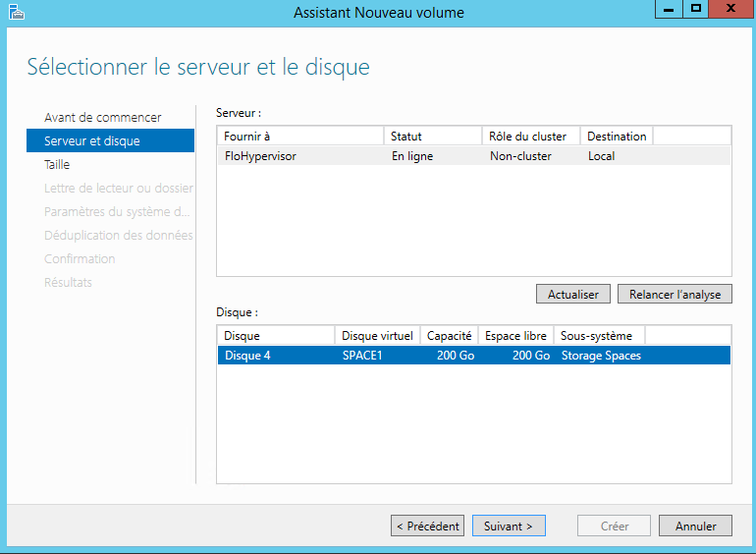This screenshot has height=554, width=756.
Task: Select the Serveur et disque step
Action: click(x=92, y=141)
